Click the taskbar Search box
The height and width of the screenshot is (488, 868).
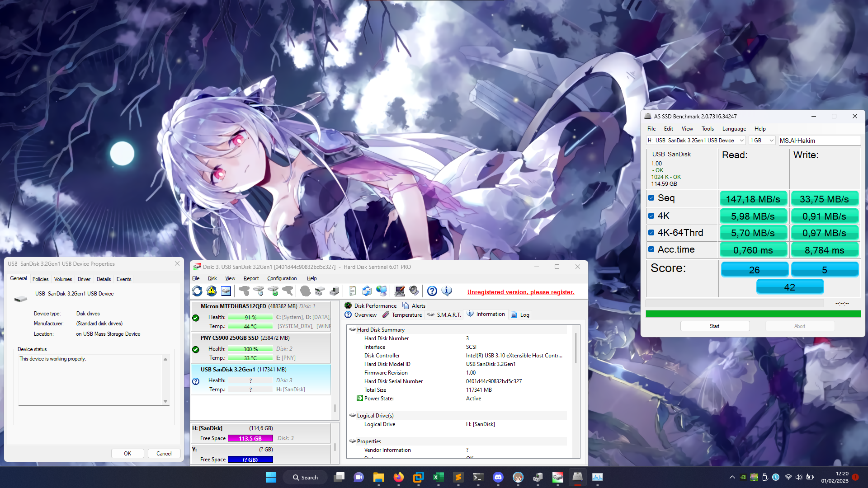coord(305,477)
